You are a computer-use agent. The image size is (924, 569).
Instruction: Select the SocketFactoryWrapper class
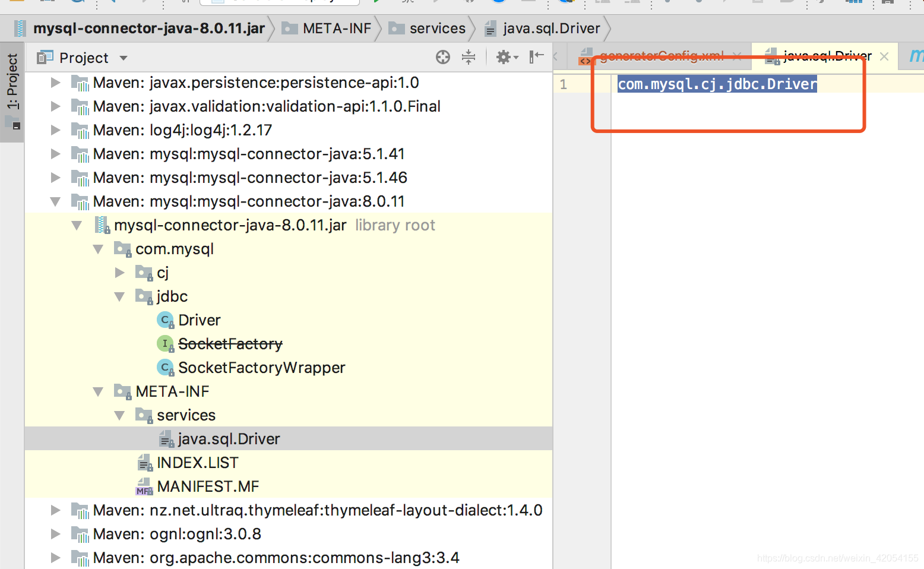pos(261,368)
